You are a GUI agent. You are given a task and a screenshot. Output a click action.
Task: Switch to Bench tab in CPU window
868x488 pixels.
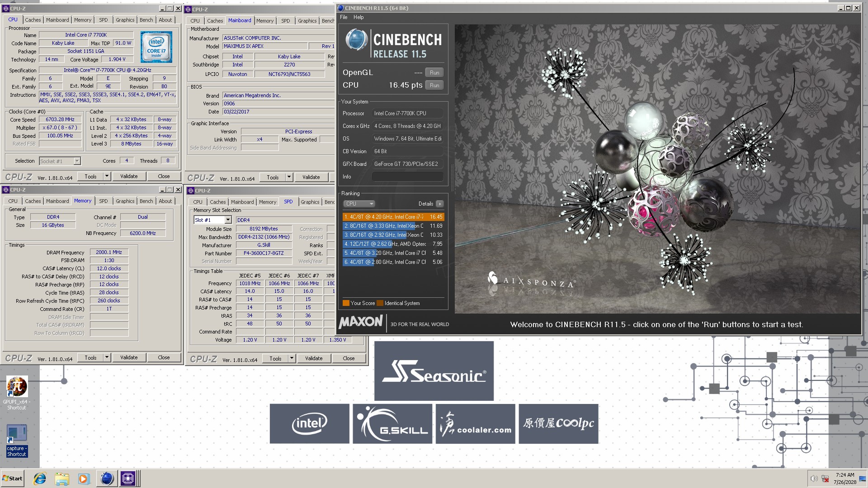click(x=146, y=20)
